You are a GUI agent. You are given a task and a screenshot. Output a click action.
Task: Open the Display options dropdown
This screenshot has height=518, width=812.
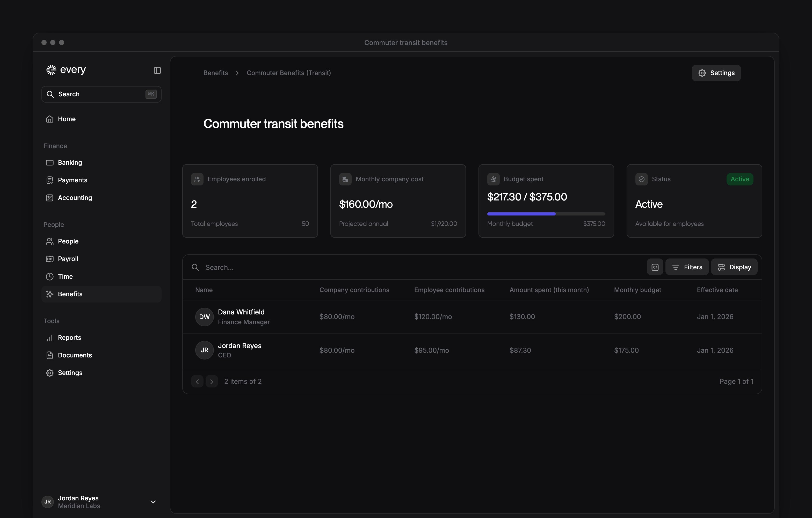coord(734,267)
